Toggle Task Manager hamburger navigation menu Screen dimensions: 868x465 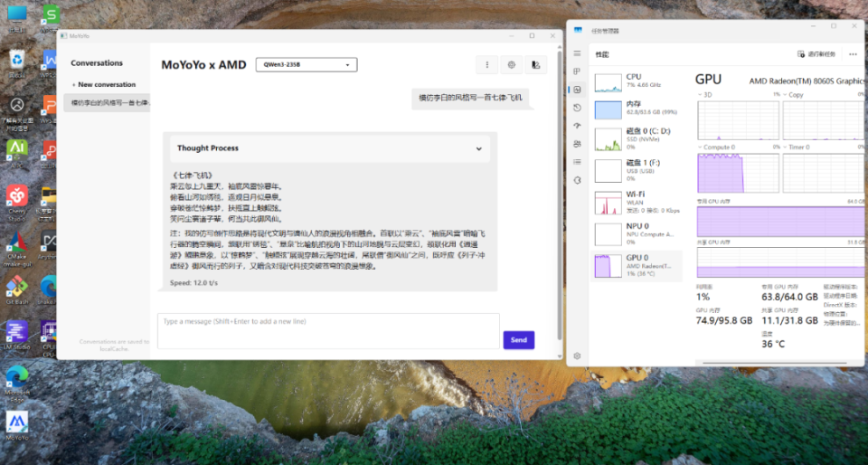(x=578, y=53)
